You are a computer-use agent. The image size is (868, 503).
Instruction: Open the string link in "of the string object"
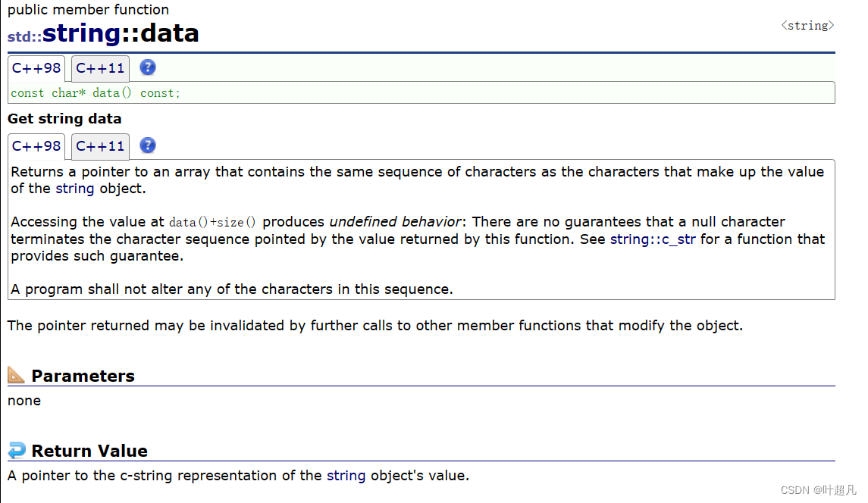(x=74, y=189)
